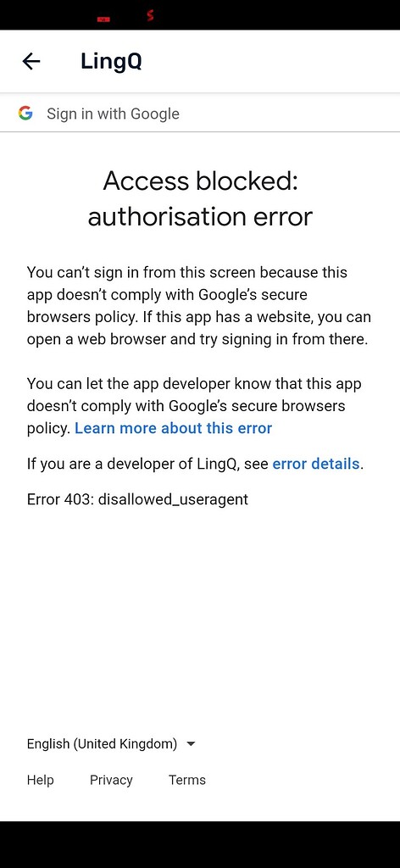The width and height of the screenshot is (400, 868).
Task: Follow the error details link
Action: click(x=316, y=464)
